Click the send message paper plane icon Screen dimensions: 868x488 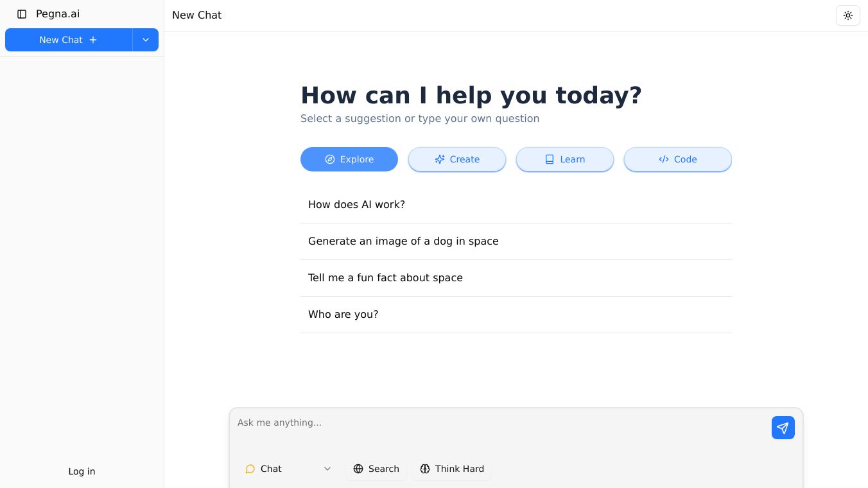click(x=783, y=428)
